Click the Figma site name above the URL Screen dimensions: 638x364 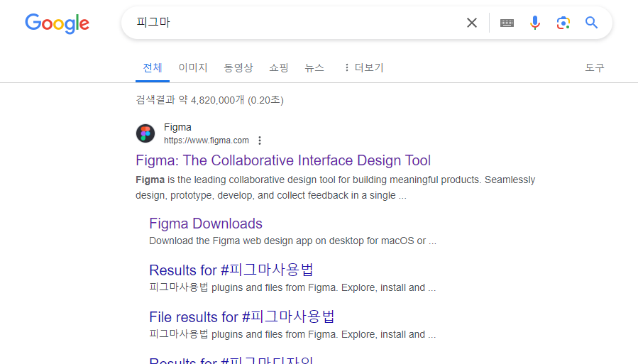177,127
